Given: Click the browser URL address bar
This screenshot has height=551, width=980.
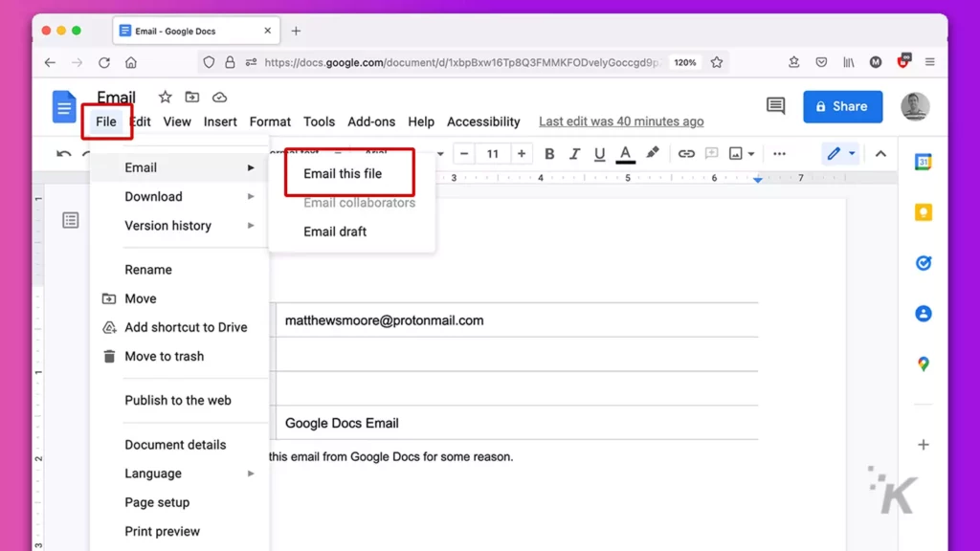Looking at the screenshot, I should point(461,62).
